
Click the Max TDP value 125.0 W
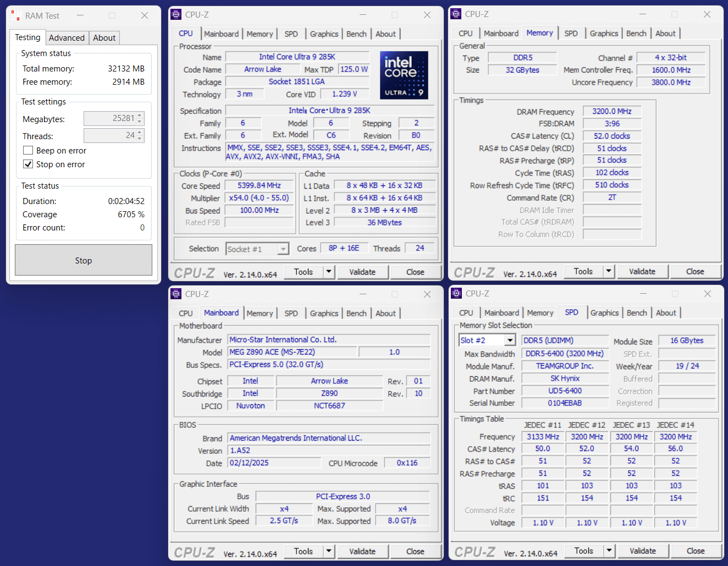click(x=354, y=69)
